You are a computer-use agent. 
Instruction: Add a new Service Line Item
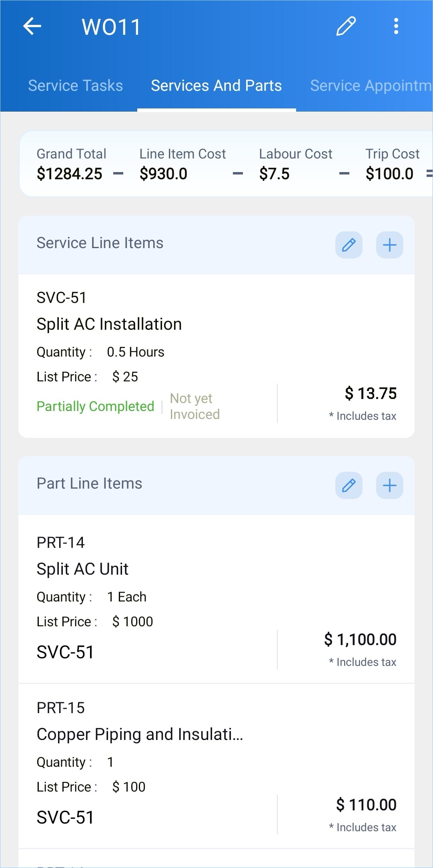[389, 245]
